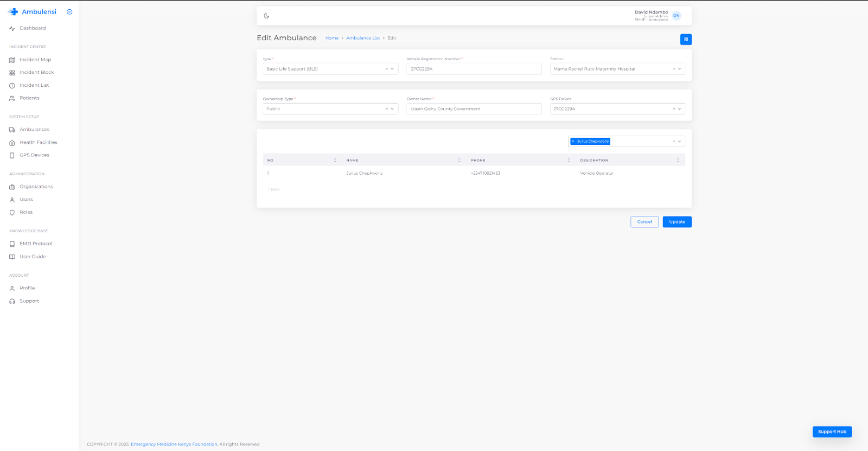Sort table by Name column
The image size is (868, 451).
pos(459,161)
